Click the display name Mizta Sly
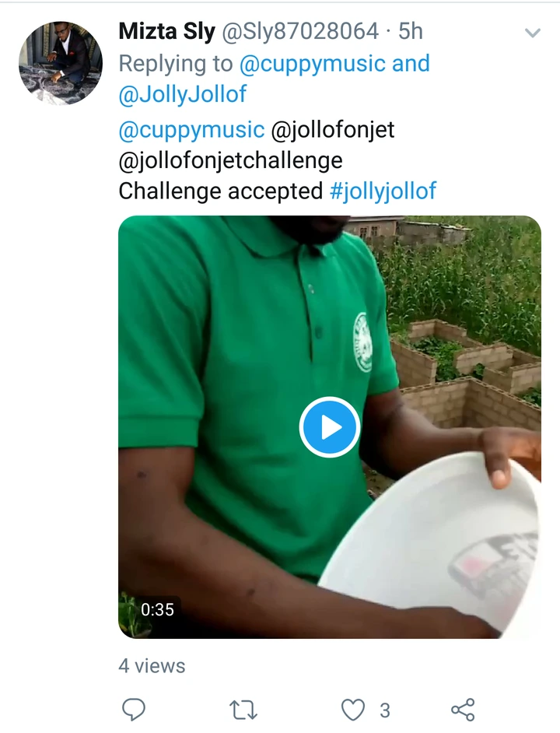 tap(167, 31)
